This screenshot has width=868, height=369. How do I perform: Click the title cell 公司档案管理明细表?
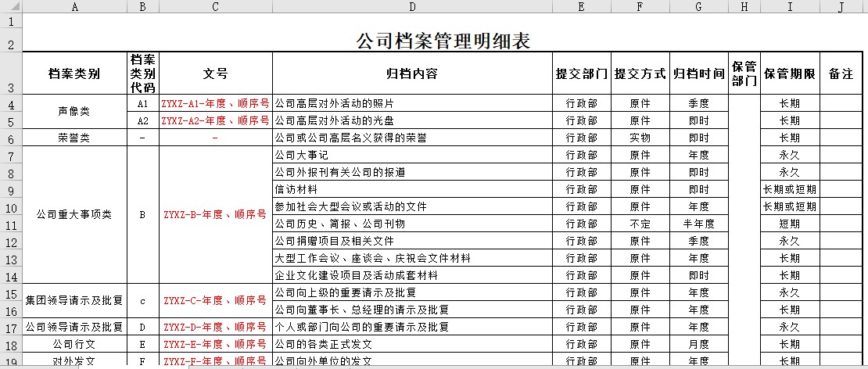point(443,41)
